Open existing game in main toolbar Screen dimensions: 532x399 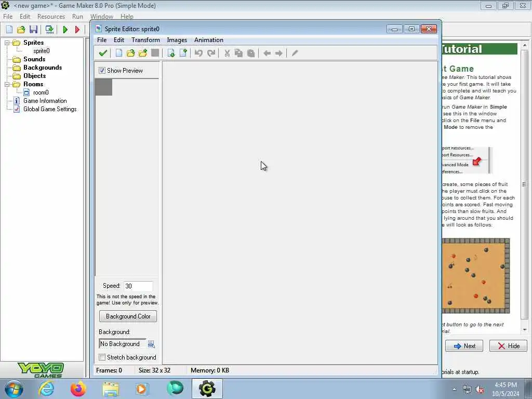(x=21, y=30)
